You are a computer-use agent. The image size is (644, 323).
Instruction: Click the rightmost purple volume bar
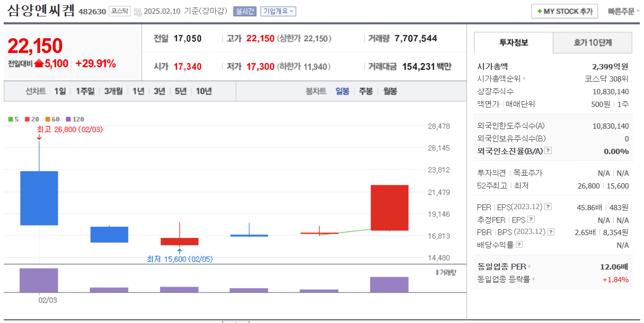[x=390, y=284]
